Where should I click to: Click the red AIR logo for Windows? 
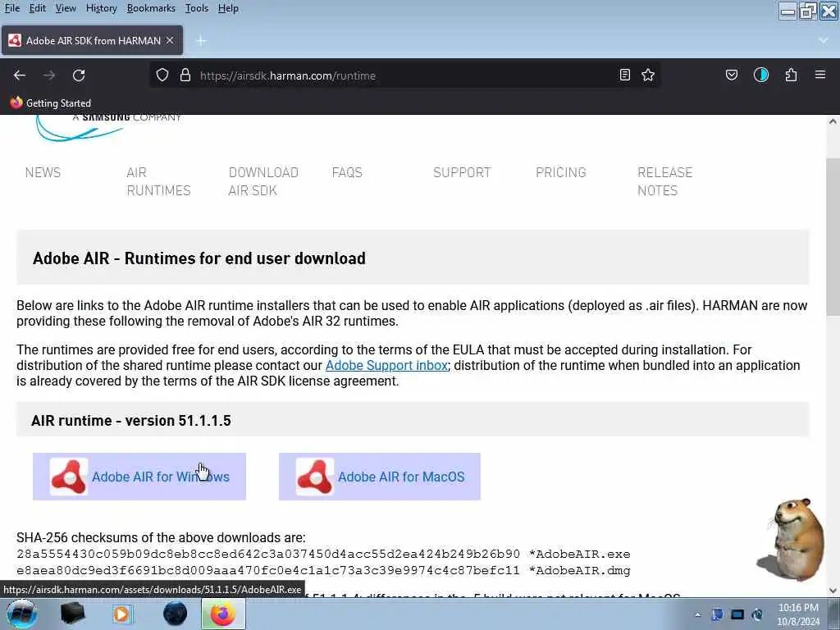[69, 477]
